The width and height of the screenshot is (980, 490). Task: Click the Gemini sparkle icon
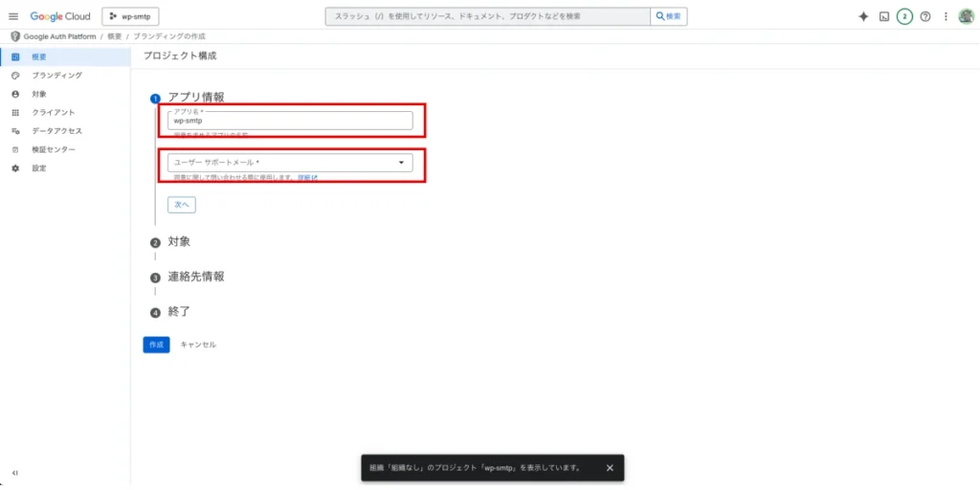(x=863, y=16)
